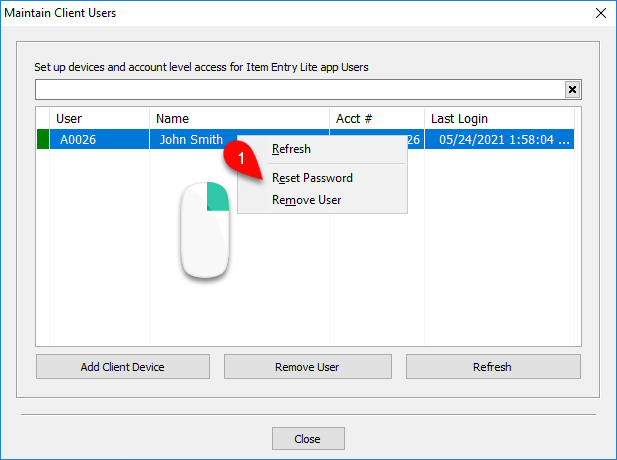This screenshot has height=460, width=617.
Task: Click the mouse illustration icon
Action: (205, 230)
